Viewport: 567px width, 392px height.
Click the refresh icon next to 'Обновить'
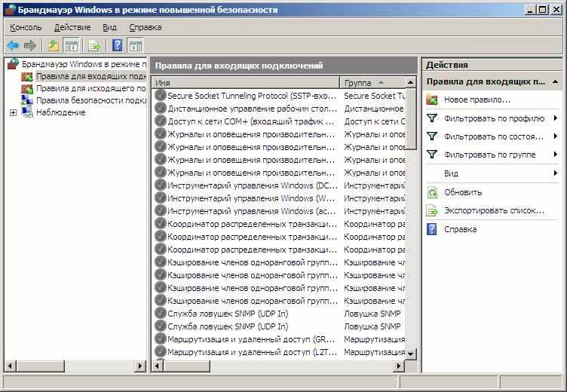[432, 192]
